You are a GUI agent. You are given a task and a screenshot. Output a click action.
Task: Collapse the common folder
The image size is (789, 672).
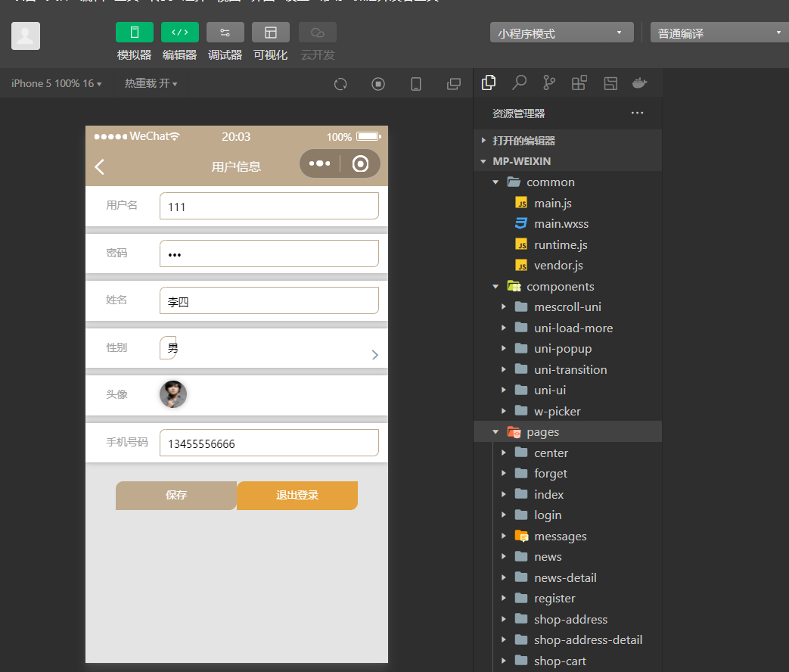point(567,182)
